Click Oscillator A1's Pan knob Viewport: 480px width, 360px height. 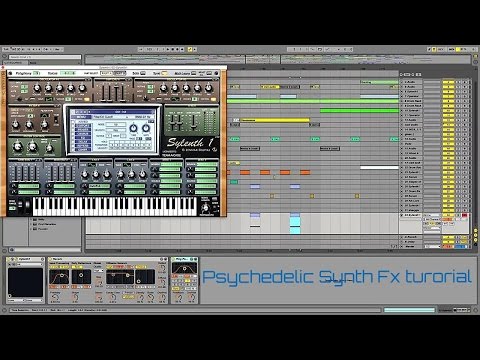click(x=82, y=88)
